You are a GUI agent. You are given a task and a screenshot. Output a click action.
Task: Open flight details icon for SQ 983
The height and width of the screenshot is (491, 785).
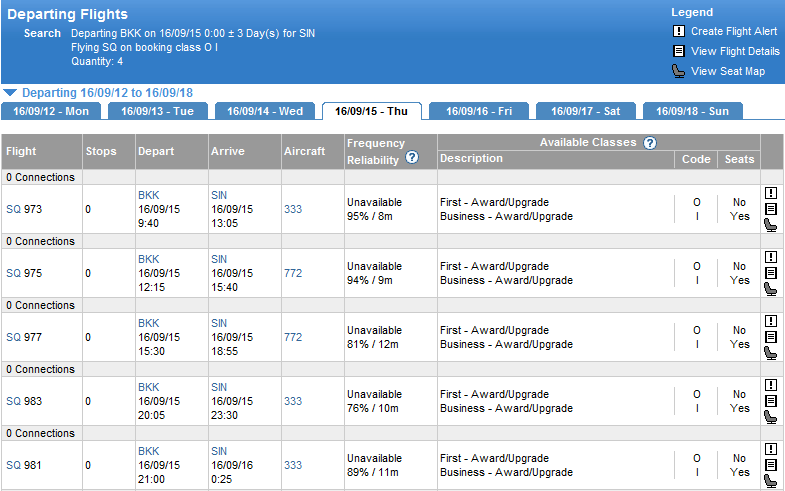[771, 401]
